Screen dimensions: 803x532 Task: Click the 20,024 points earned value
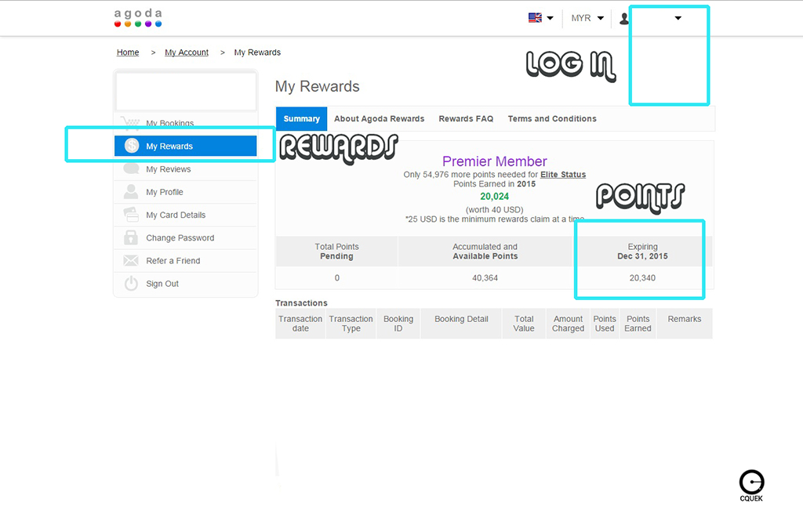click(x=495, y=197)
